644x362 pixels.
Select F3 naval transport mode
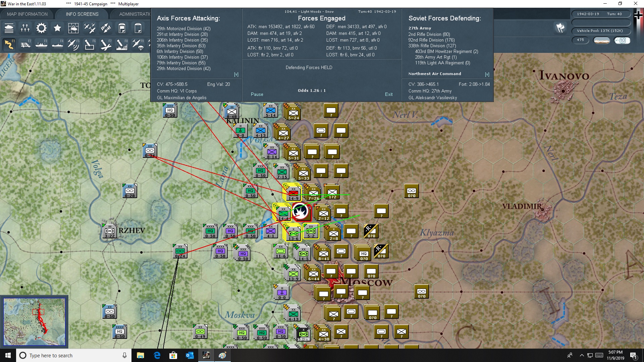41,44
